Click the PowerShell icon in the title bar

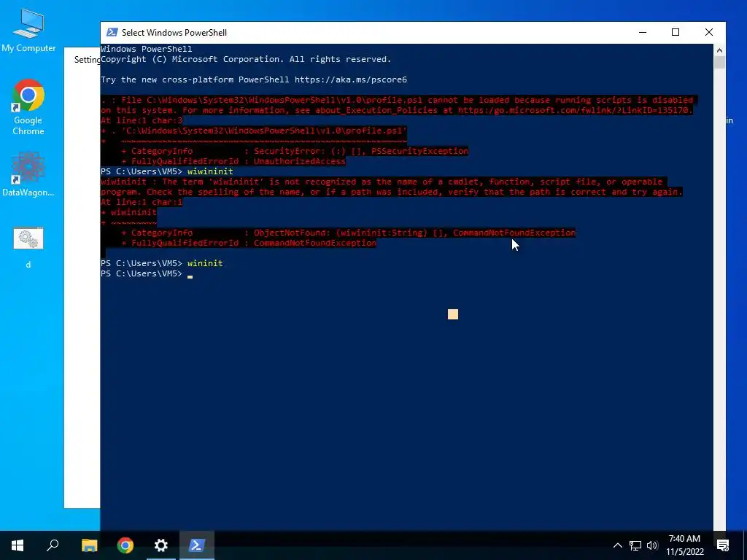tap(112, 32)
